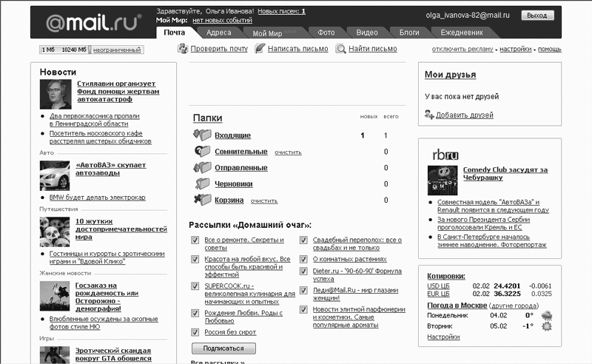
Task: Toggle the 'Россия без сирот' checkbox
Action: [195, 332]
